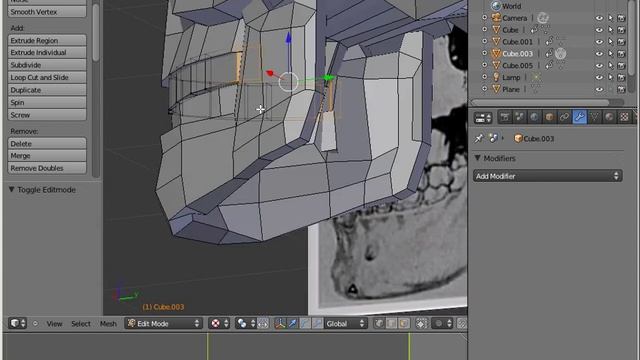Click the Spin button
640x360 pixels.
point(47,102)
